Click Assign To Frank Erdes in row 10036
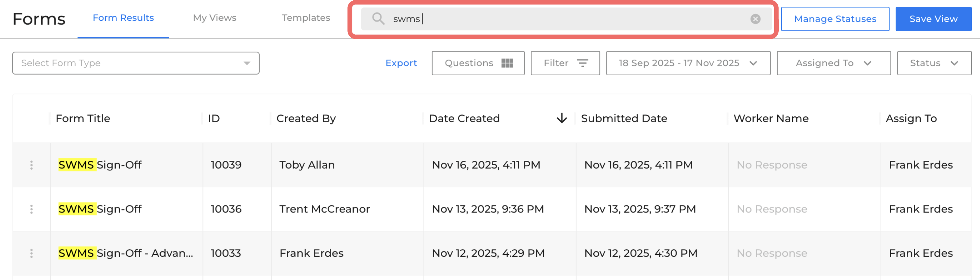This screenshot has width=980, height=280. click(921, 209)
